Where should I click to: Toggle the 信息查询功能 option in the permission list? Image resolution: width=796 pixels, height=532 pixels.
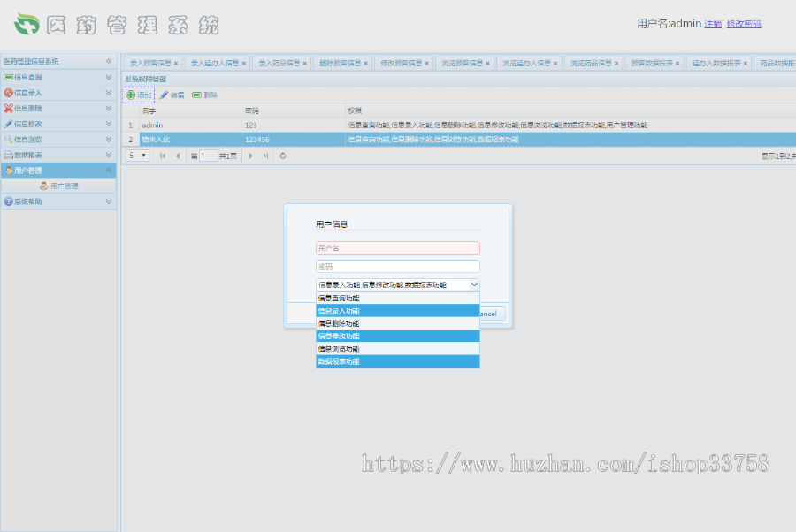click(397, 299)
